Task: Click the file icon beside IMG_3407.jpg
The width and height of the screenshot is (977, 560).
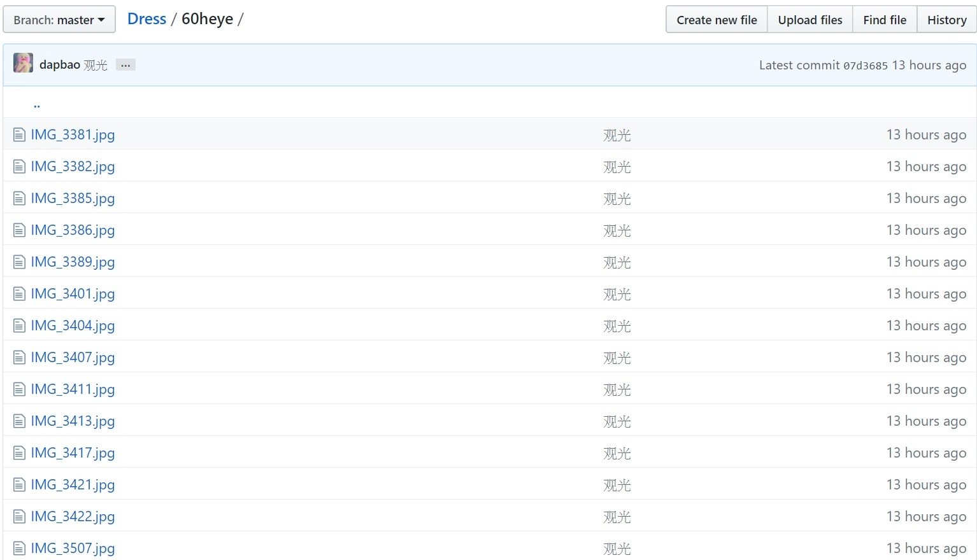Action: click(x=20, y=358)
